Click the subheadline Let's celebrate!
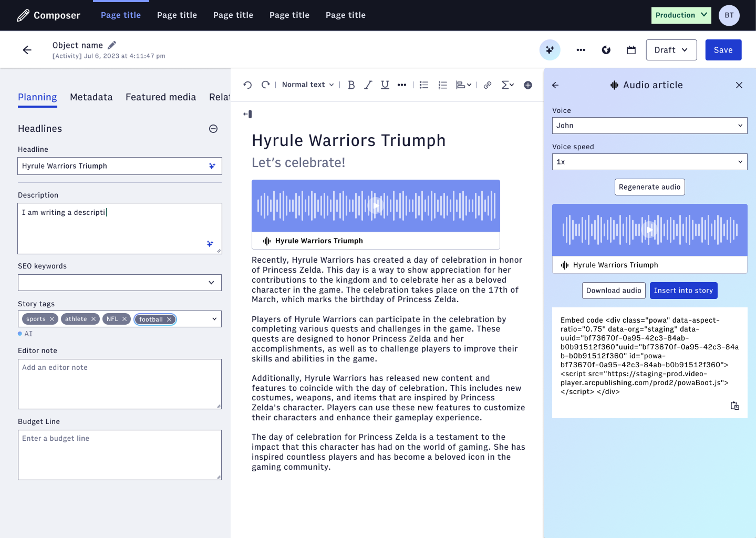The image size is (756, 538). pyautogui.click(x=298, y=163)
